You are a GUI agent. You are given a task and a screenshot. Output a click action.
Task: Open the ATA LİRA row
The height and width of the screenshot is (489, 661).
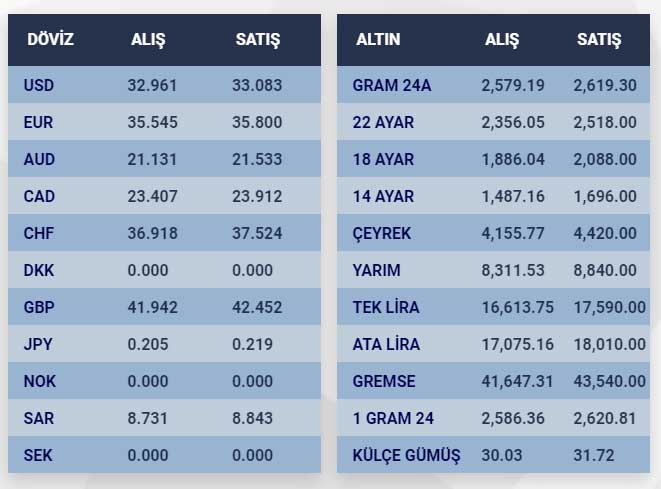tap(386, 344)
